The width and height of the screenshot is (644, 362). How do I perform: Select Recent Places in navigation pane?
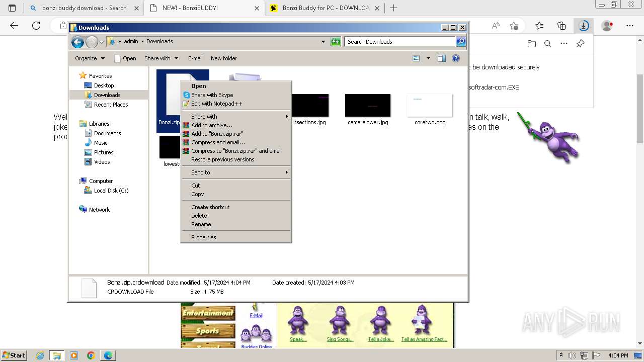point(111,105)
